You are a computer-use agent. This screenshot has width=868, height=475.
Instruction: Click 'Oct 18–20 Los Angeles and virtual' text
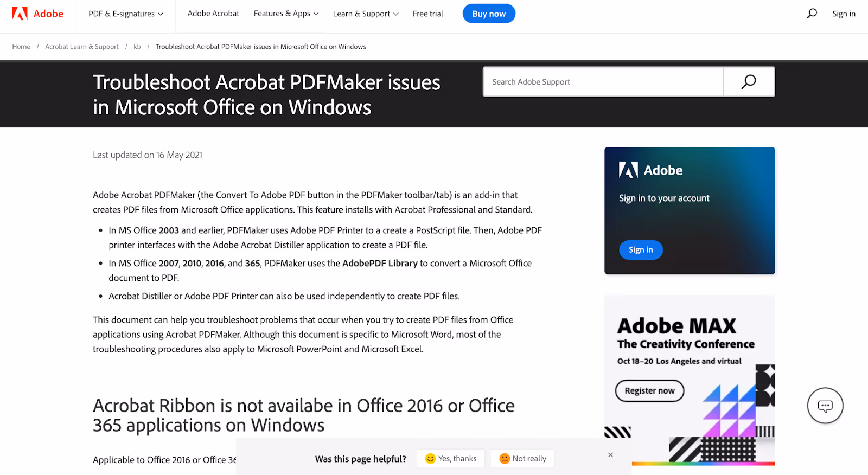tap(679, 361)
